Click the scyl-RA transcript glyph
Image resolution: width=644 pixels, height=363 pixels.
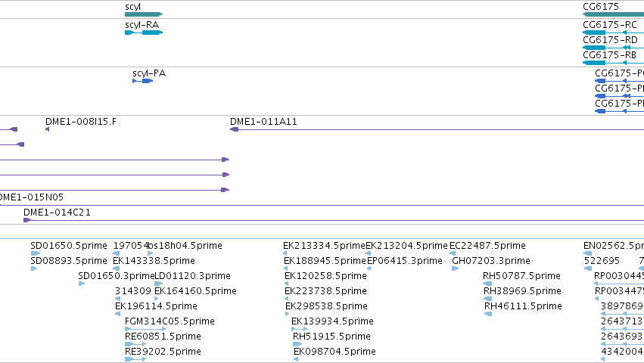[x=144, y=33]
